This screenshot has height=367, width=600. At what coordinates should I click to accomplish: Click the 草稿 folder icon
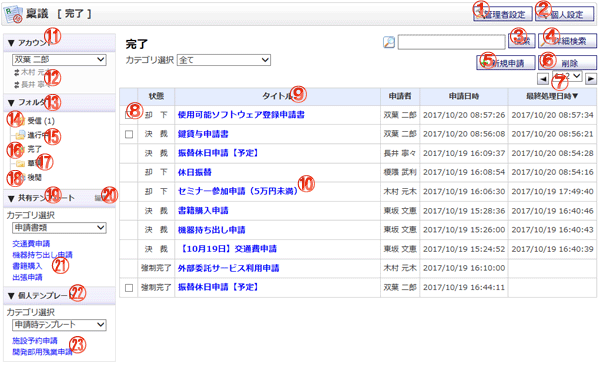(x=21, y=163)
